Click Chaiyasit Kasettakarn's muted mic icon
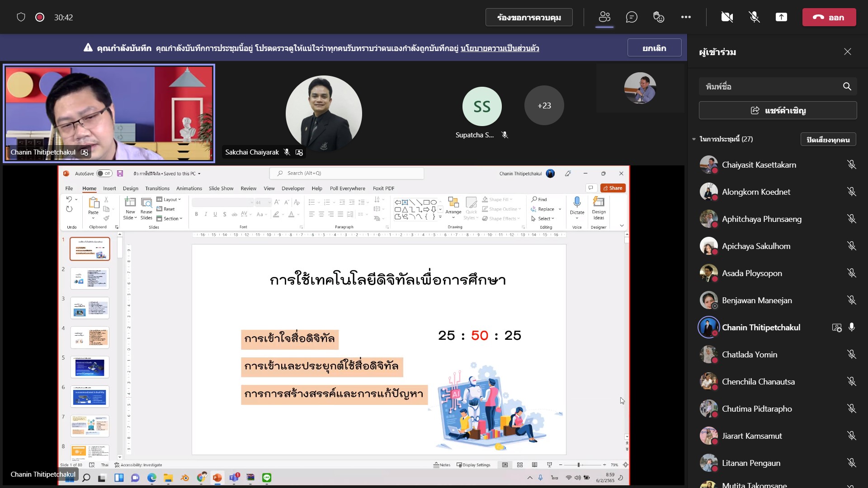This screenshot has height=488, width=868. pos(851,165)
